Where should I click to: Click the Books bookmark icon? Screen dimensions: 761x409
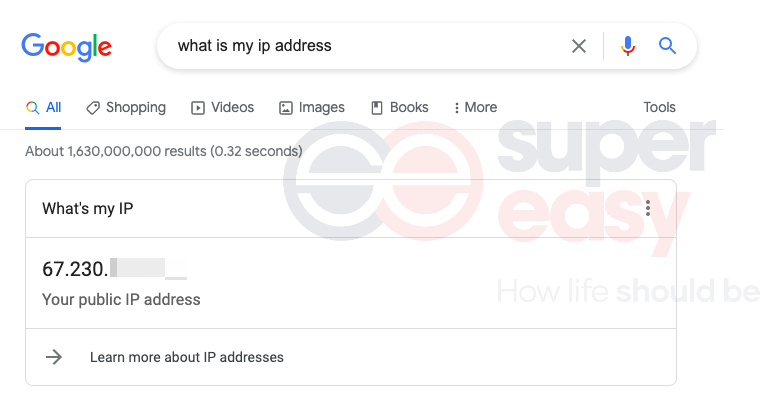click(377, 108)
